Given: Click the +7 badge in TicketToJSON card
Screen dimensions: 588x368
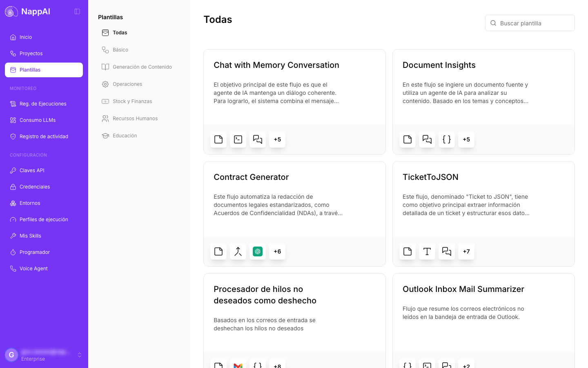Looking at the screenshot, I should click(x=466, y=251).
